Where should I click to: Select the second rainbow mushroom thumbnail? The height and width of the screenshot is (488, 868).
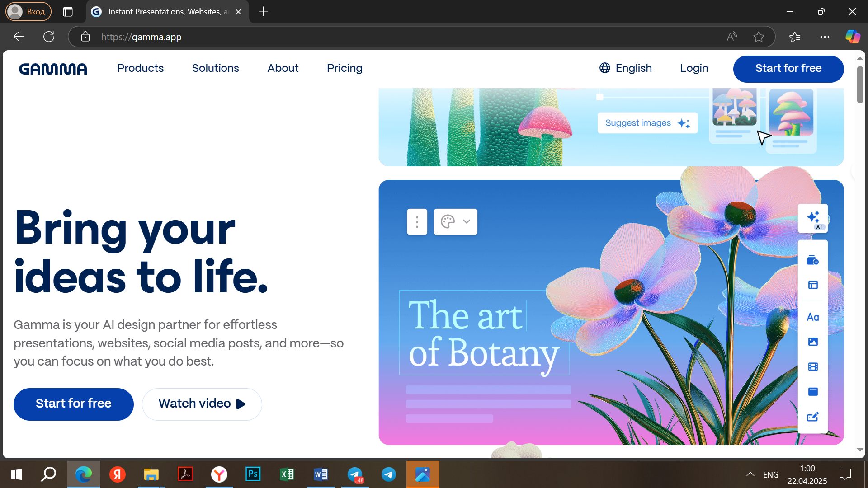(792, 112)
